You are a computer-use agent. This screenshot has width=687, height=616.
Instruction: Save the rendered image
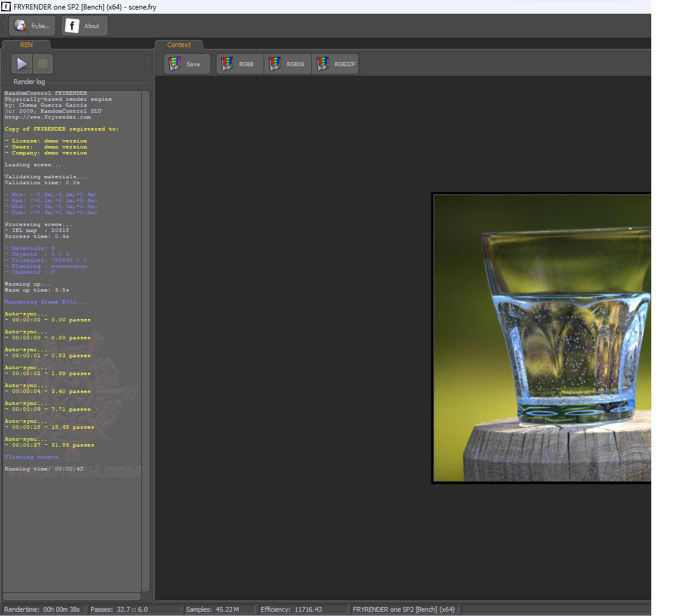click(187, 64)
